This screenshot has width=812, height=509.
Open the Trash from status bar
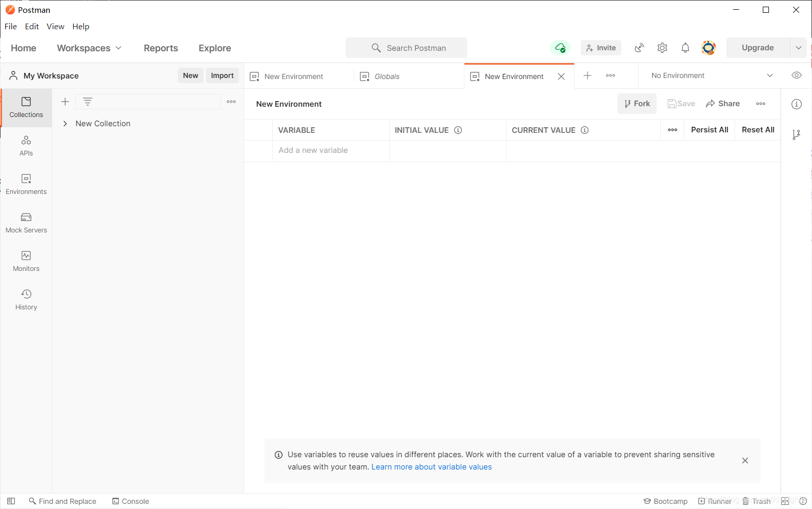pyautogui.click(x=757, y=501)
